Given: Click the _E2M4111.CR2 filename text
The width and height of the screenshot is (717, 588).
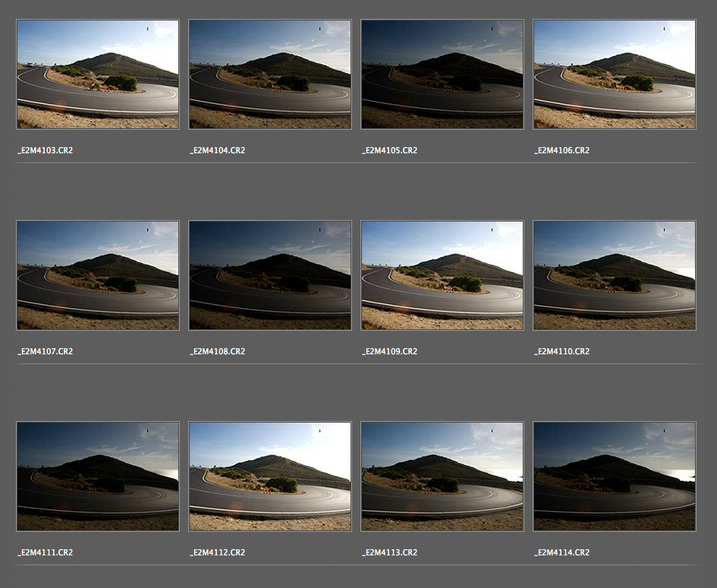Looking at the screenshot, I should tap(45, 552).
